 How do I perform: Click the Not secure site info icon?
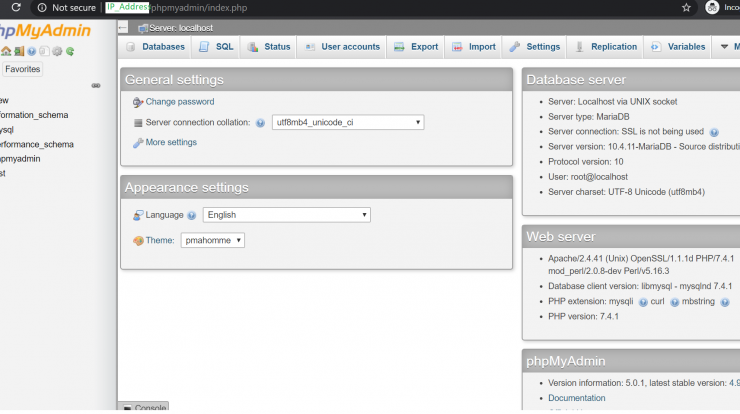click(42, 8)
